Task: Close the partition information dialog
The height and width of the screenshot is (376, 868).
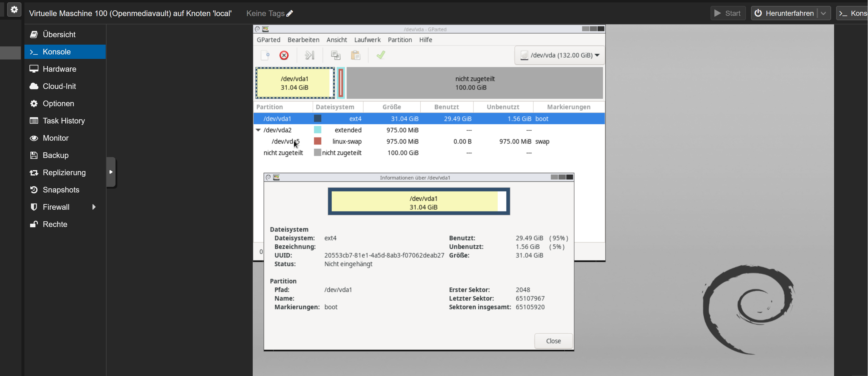Action: [x=553, y=341]
